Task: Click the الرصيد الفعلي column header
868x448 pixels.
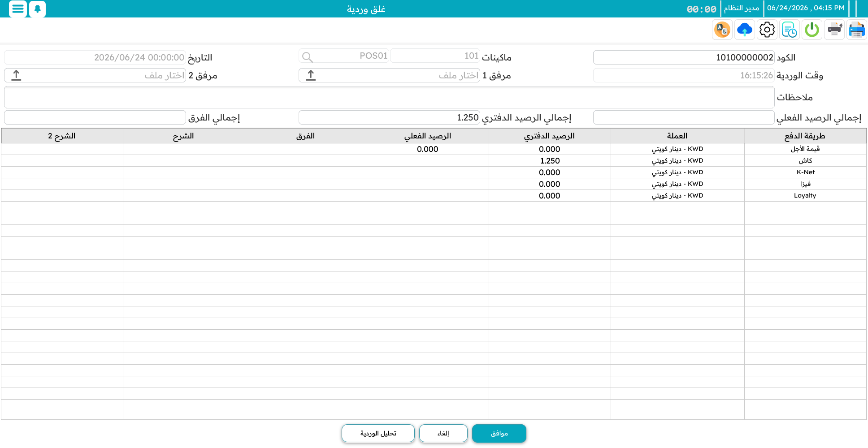Action: pos(428,136)
